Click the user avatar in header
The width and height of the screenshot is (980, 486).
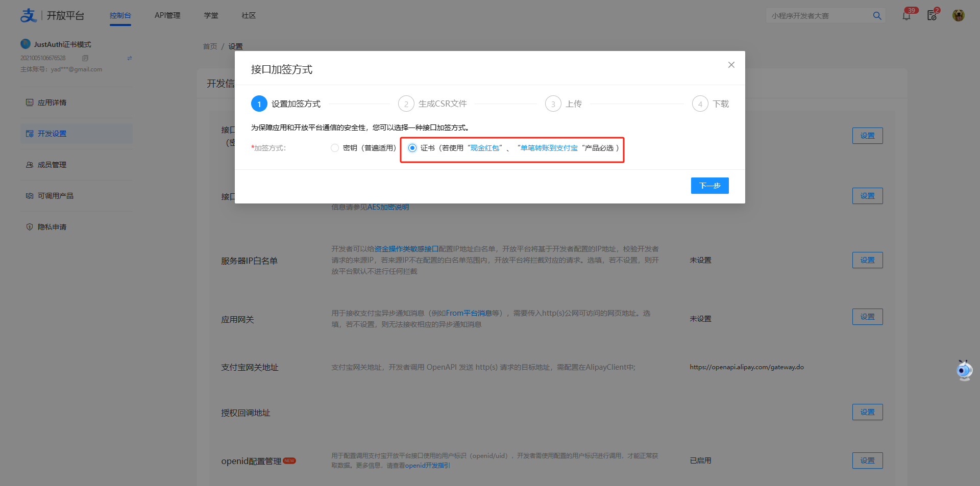tap(958, 15)
